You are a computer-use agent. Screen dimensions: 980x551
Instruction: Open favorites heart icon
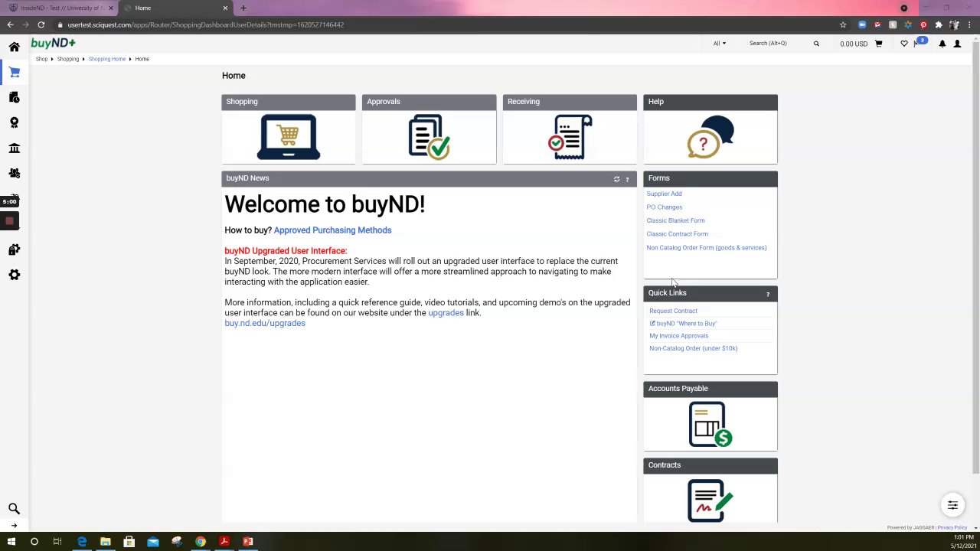[x=904, y=44]
